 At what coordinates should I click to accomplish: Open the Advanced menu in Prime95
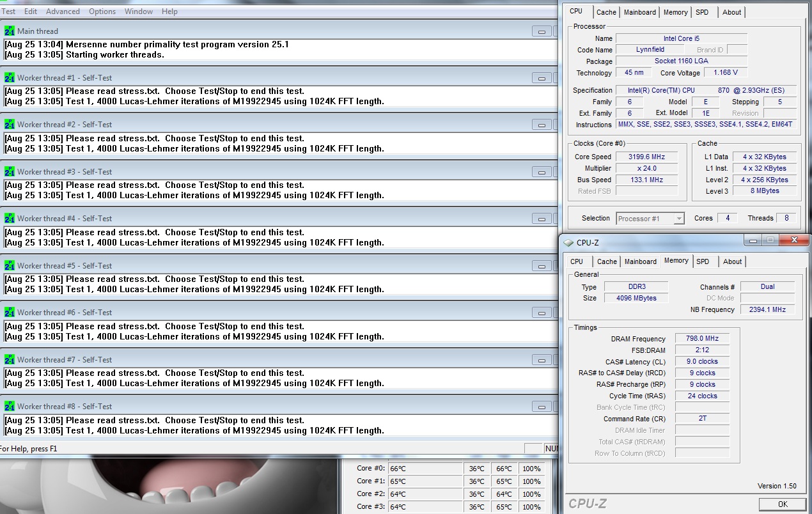pyautogui.click(x=63, y=12)
